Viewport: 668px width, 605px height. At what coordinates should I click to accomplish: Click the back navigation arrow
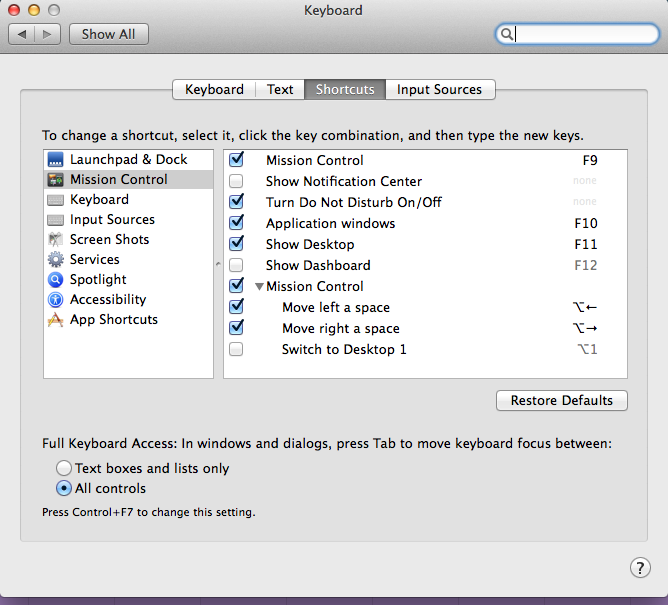coord(23,34)
